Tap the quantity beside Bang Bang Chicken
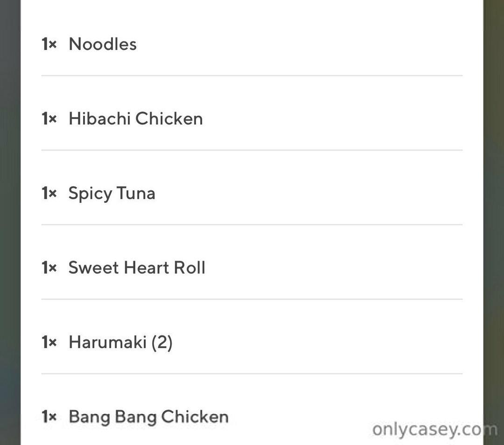The width and height of the screenshot is (504, 445). (49, 417)
